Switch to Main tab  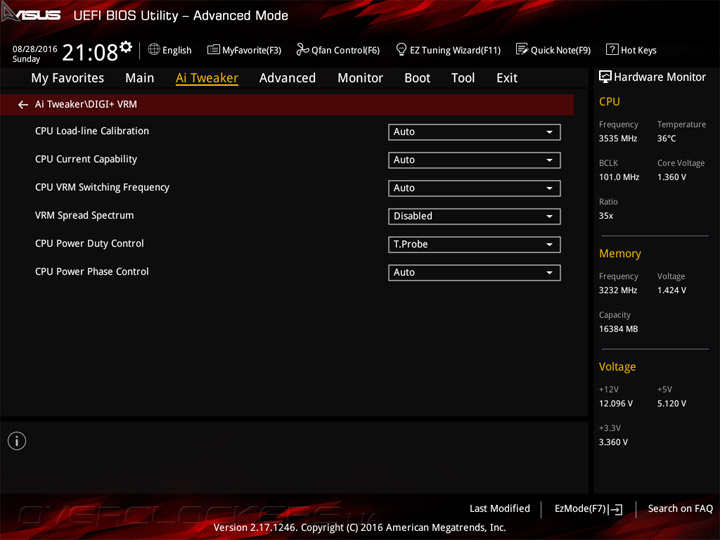pos(140,78)
